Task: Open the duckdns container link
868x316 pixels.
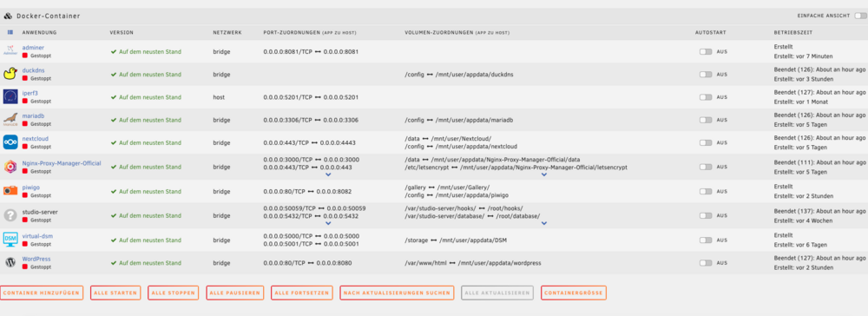Action: 33,70
